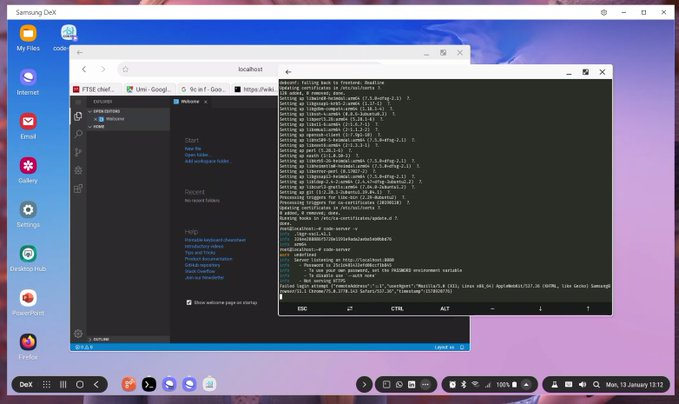Tap the terminal tab key button
This screenshot has width=679, height=404.
[x=350, y=309]
